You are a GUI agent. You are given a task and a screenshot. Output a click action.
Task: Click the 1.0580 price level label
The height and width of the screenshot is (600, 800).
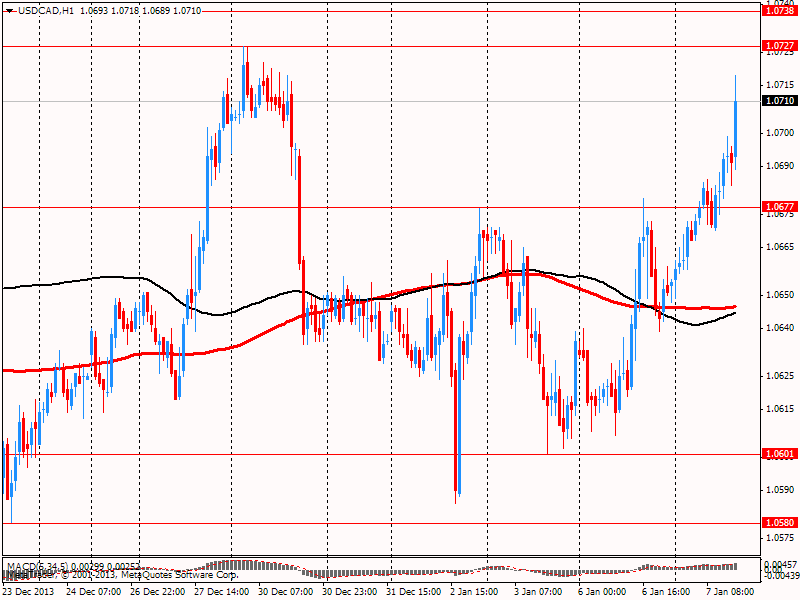pos(779,522)
